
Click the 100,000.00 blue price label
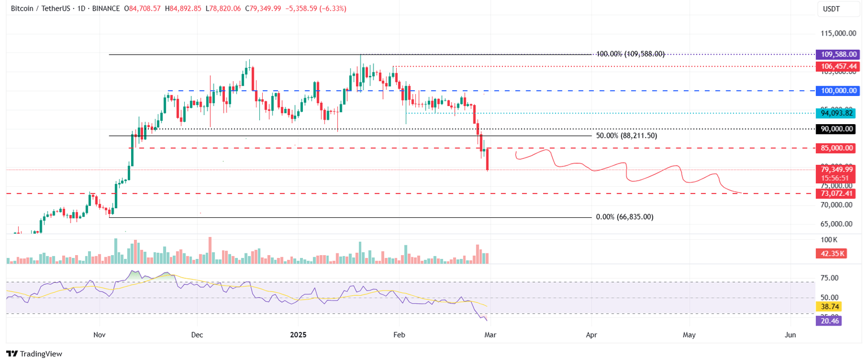[x=838, y=90]
